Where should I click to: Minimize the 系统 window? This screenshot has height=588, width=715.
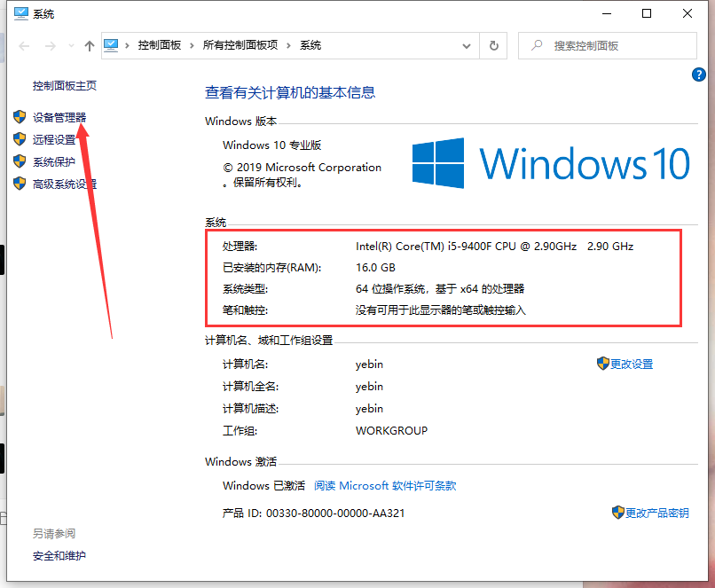[x=607, y=13]
